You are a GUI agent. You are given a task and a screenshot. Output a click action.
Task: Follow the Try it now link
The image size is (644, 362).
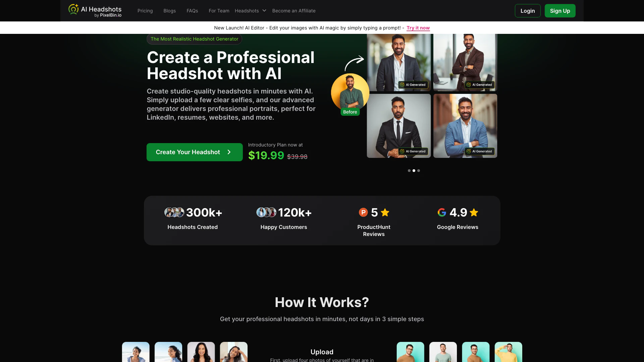(x=418, y=28)
